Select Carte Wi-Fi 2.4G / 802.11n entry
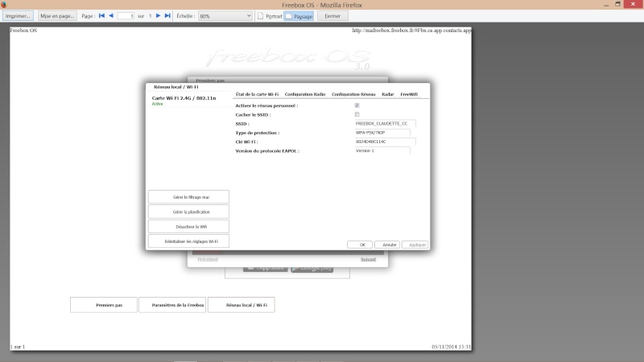 pyautogui.click(x=188, y=101)
